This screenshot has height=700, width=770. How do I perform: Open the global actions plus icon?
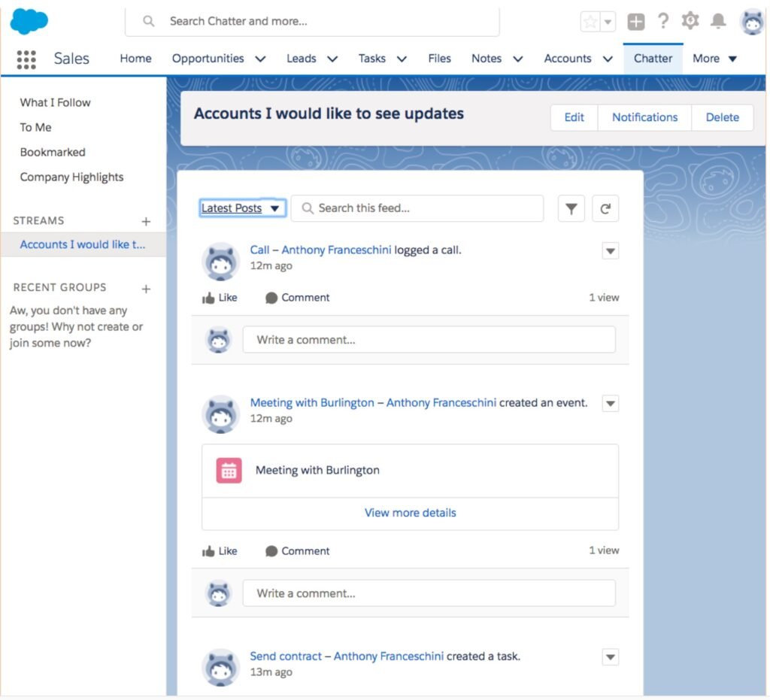pyautogui.click(x=636, y=22)
